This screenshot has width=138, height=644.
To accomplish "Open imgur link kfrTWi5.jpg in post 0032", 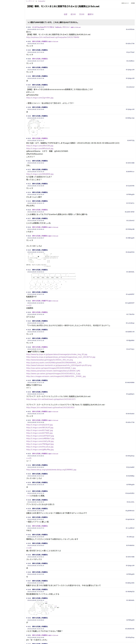I will (x=40, y=433).
